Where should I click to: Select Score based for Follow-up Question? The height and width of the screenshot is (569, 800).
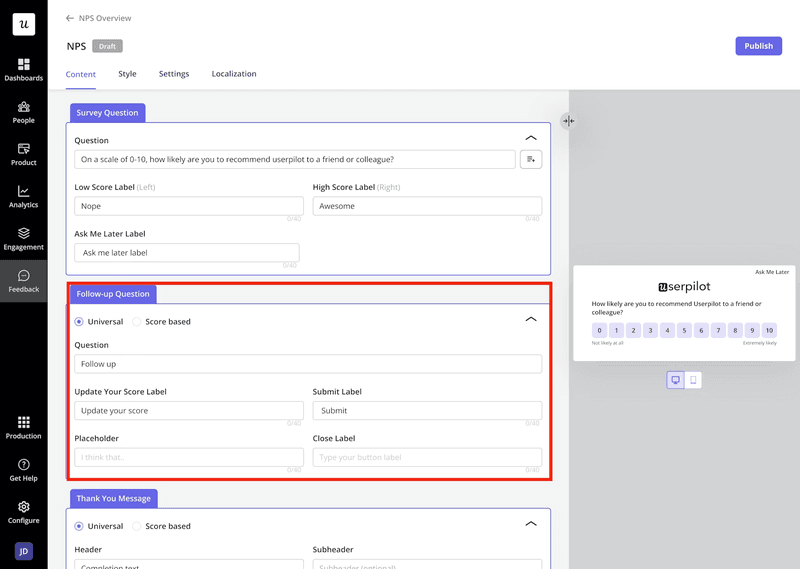137,322
